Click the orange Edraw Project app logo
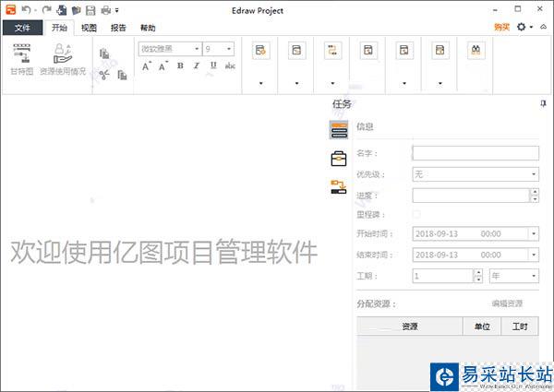 (x=10, y=9)
